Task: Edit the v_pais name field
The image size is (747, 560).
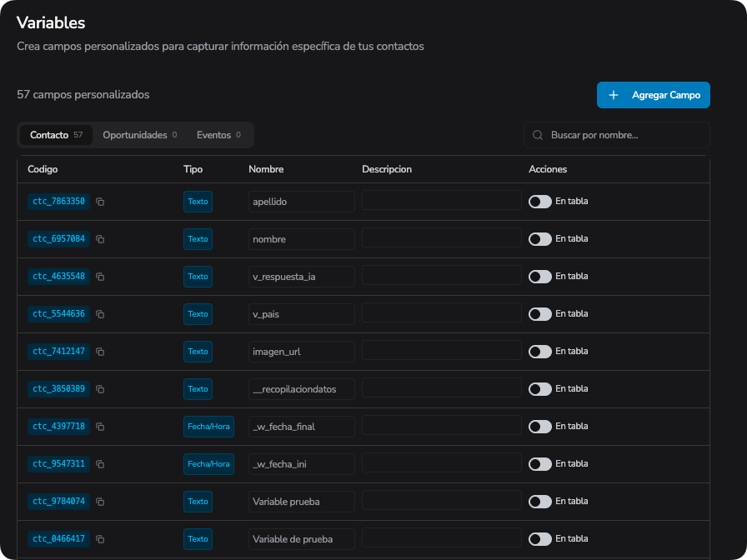Action: [302, 314]
